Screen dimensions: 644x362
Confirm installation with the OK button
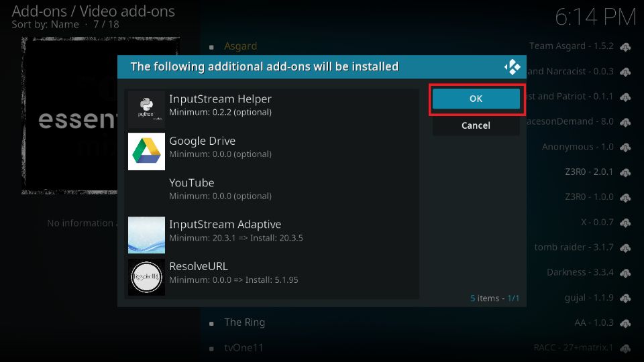[476, 99]
